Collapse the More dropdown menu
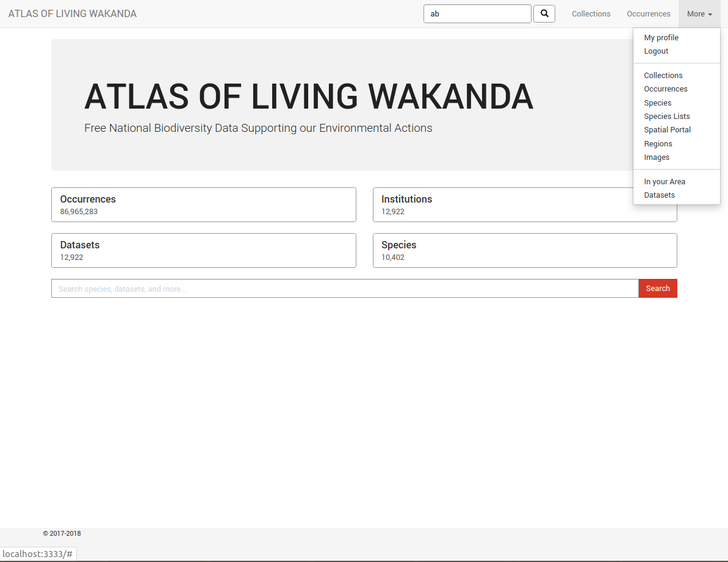728x562 pixels. pos(699,14)
